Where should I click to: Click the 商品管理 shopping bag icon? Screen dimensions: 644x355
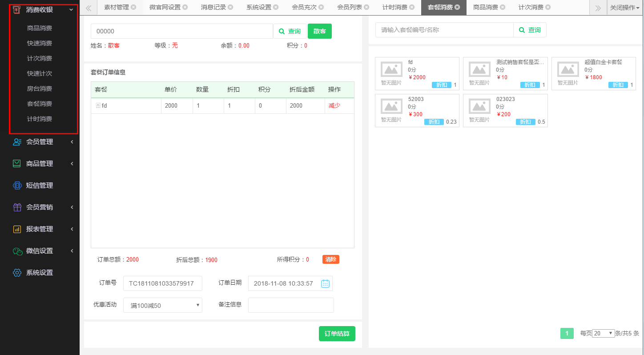click(x=17, y=164)
